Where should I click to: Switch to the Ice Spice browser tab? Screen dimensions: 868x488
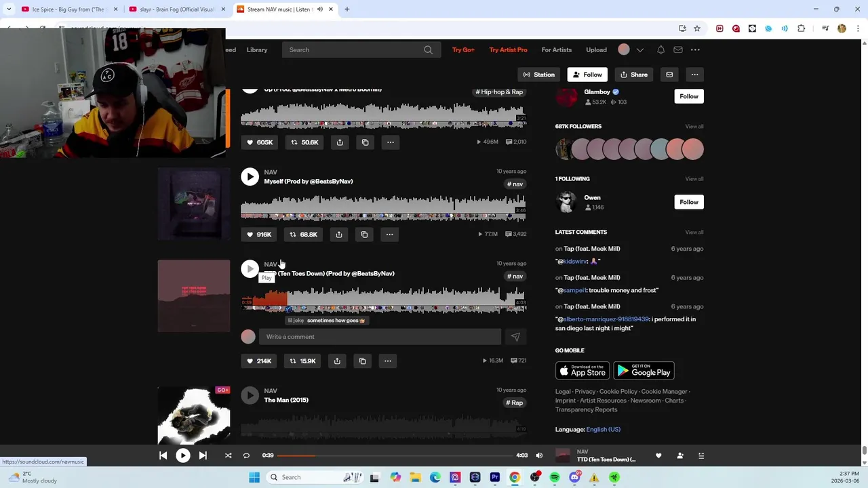click(68, 9)
